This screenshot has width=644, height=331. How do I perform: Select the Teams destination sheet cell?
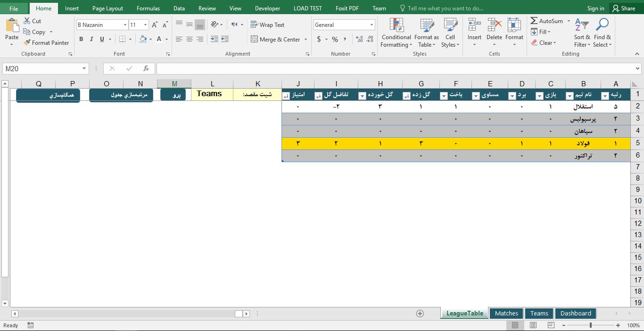[x=212, y=94]
